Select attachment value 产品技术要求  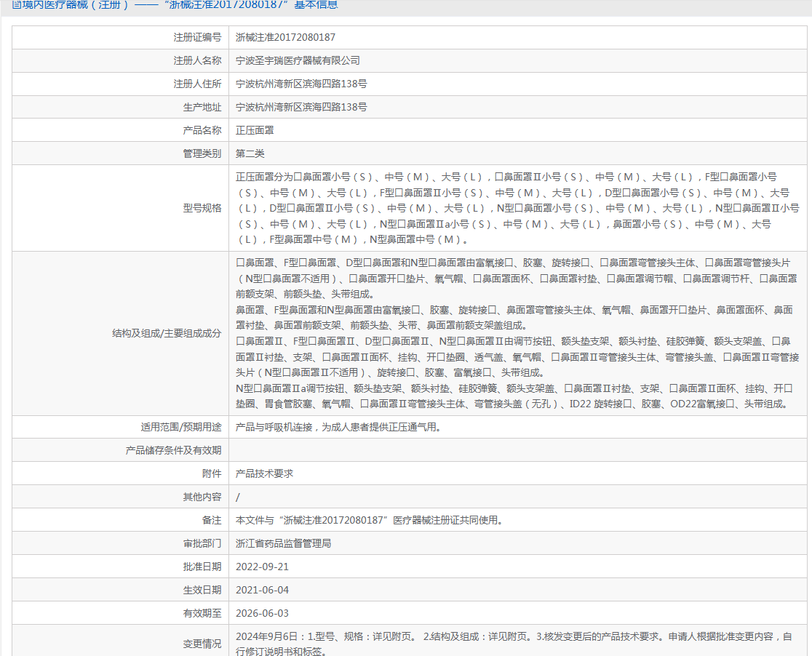[x=265, y=473]
